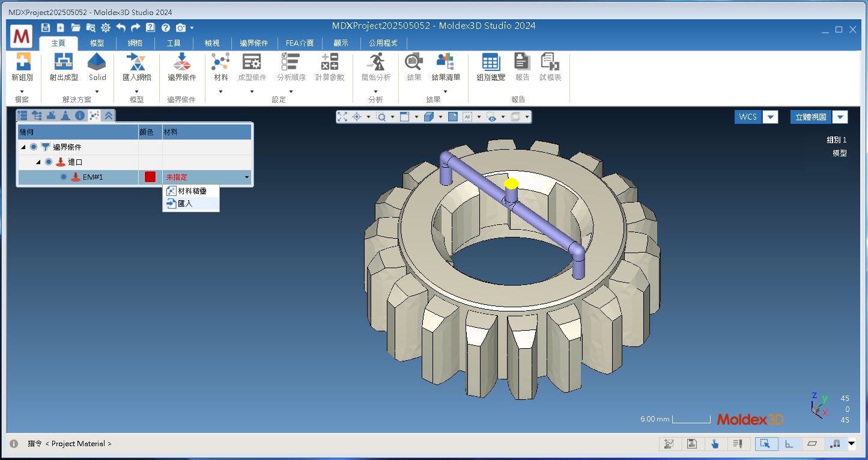Screen dimensions: 868x460
Task: Open preferences with the gear icon
Action: click(x=106, y=28)
